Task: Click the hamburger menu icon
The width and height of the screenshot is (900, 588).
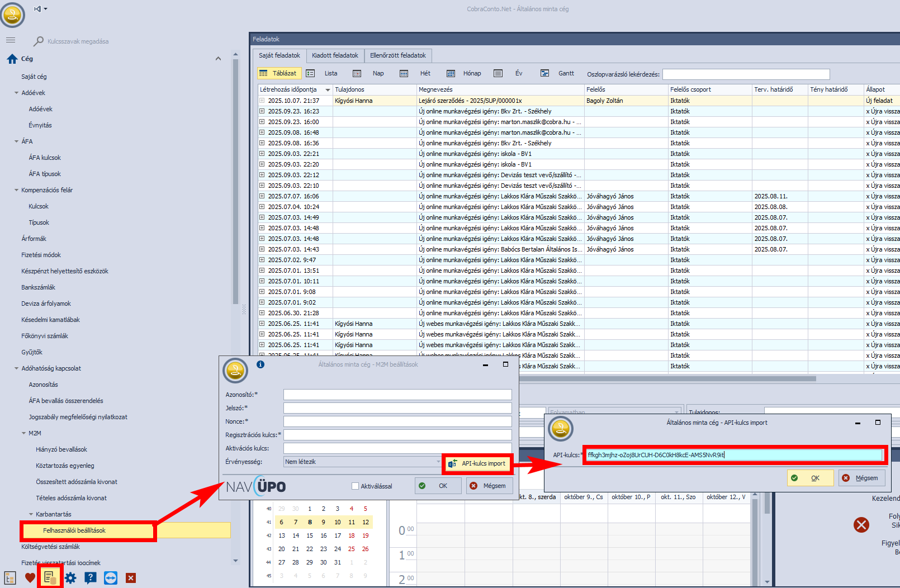Action: (11, 40)
